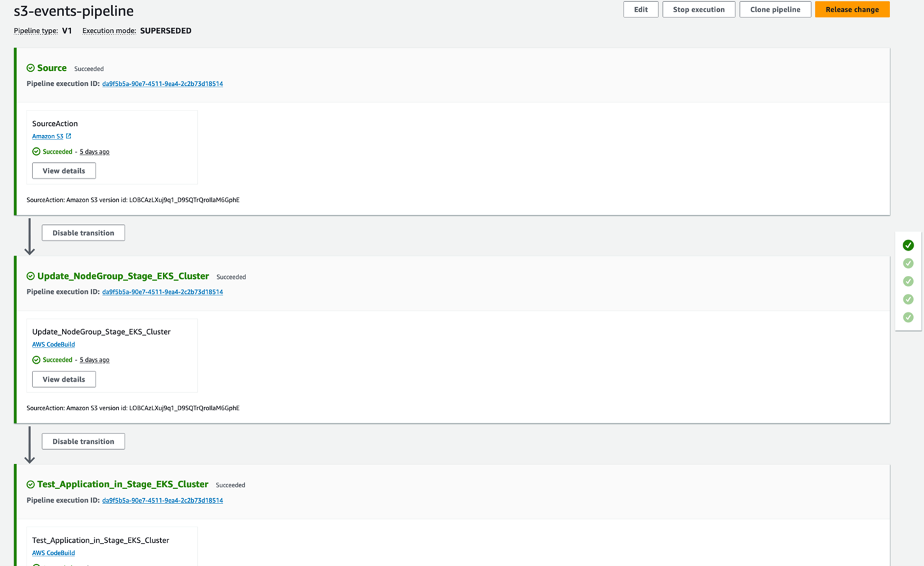The width and height of the screenshot is (924, 566).
Task: Click the 'Execution mode' label
Action: coord(109,30)
